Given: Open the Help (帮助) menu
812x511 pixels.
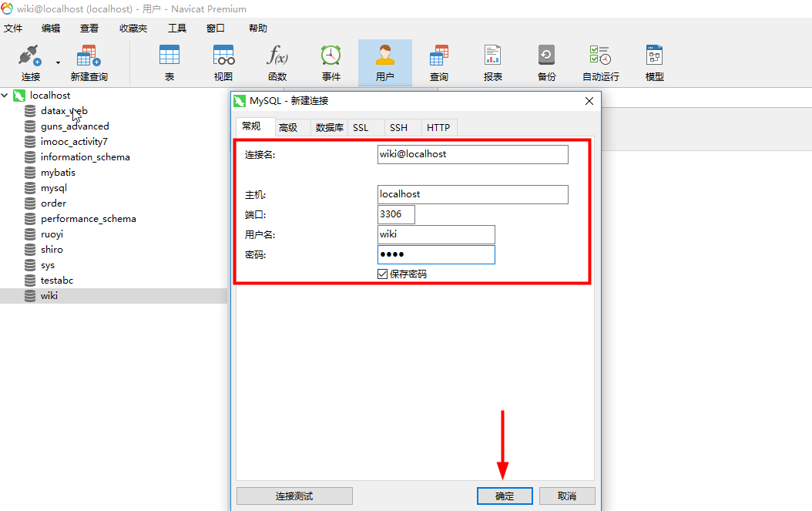Looking at the screenshot, I should tap(258, 28).
